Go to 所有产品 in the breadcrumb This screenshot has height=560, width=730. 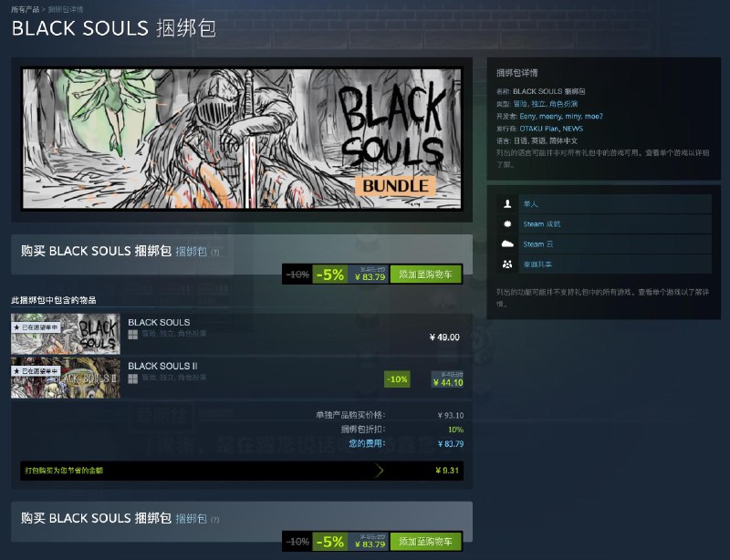click(26, 9)
